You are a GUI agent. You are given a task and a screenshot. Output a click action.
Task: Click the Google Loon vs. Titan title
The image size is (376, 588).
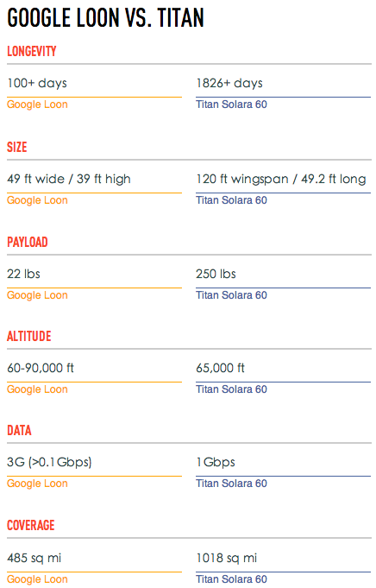point(105,18)
